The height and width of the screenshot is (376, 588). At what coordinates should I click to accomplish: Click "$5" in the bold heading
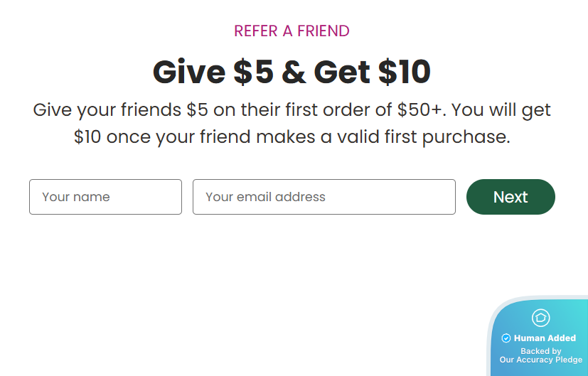click(x=254, y=72)
